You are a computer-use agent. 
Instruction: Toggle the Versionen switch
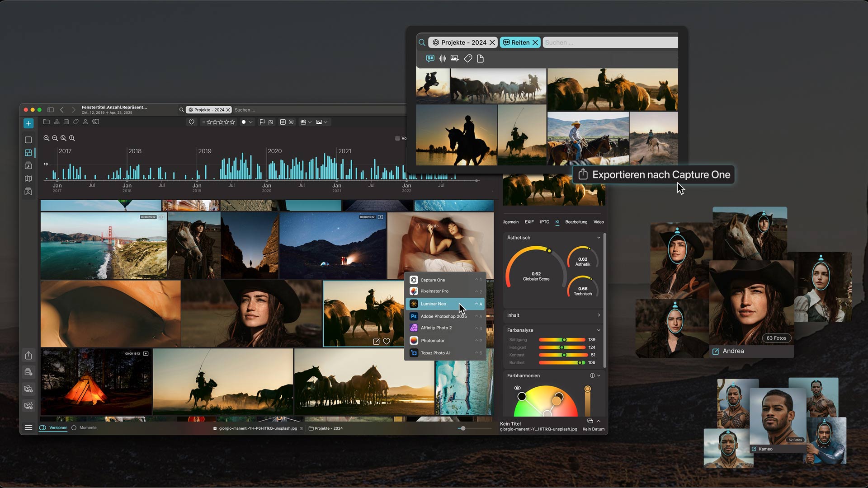coord(43,428)
